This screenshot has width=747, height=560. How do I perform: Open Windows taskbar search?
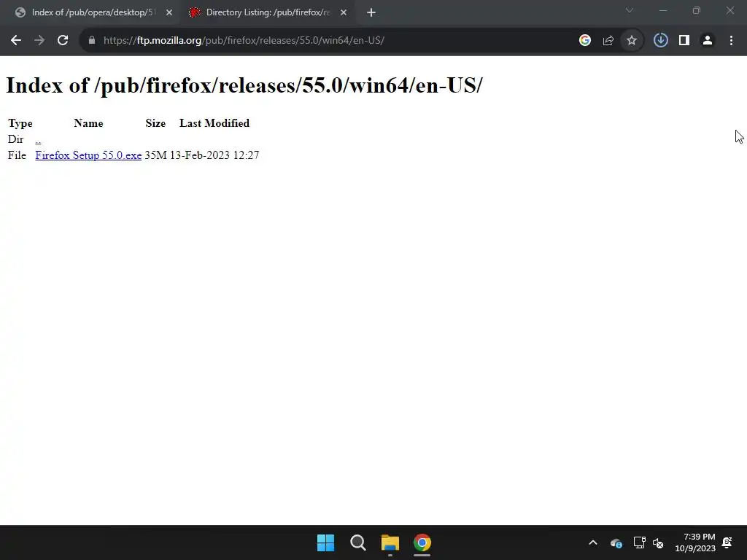(x=357, y=542)
